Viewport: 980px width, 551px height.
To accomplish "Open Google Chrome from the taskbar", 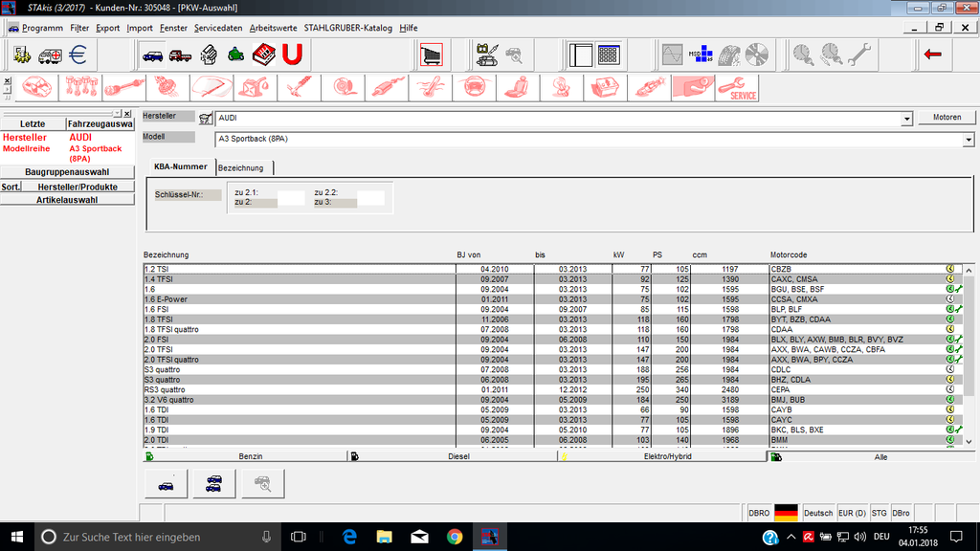I will point(455,537).
